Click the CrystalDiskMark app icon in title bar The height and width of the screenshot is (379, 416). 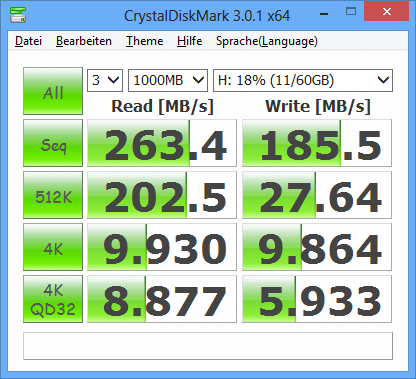[18, 14]
